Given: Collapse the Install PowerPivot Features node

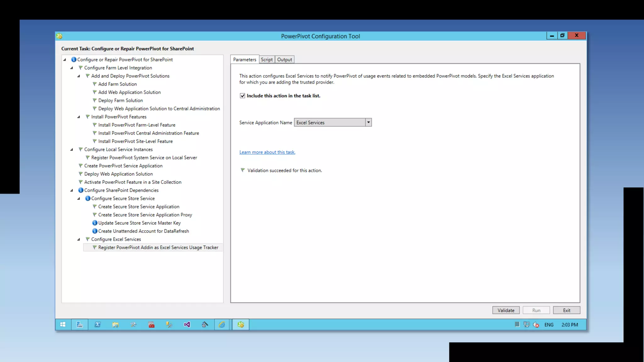Looking at the screenshot, I should [79, 117].
